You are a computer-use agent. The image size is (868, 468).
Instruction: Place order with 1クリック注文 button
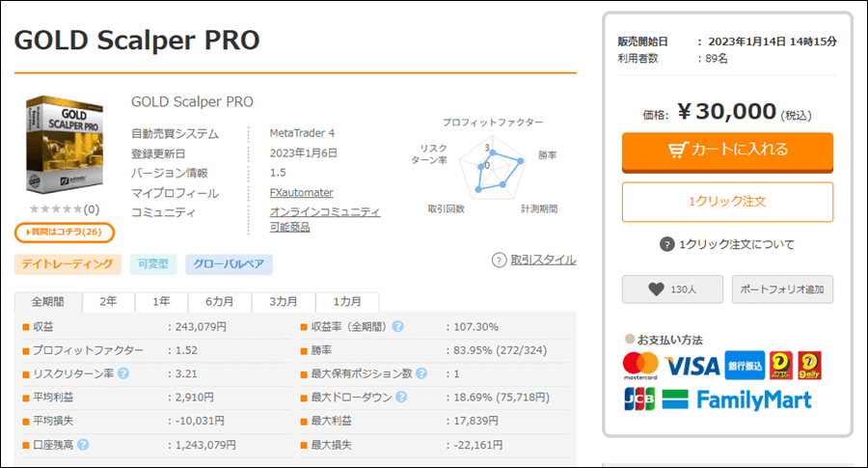[x=727, y=202]
